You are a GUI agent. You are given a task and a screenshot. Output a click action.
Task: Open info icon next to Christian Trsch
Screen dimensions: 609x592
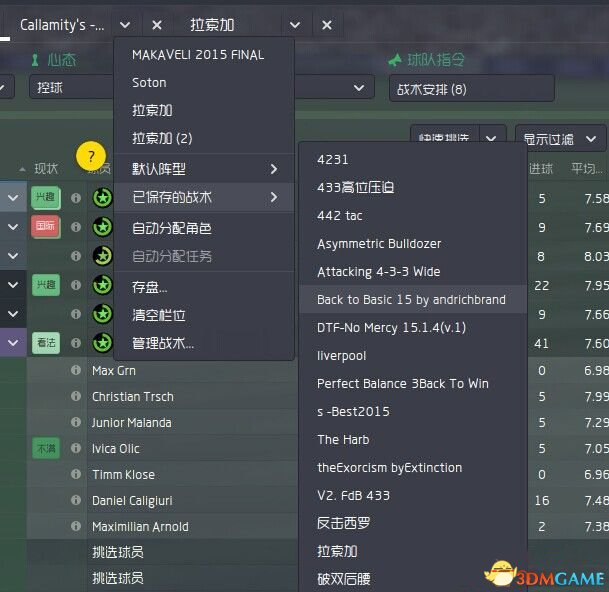[76, 396]
